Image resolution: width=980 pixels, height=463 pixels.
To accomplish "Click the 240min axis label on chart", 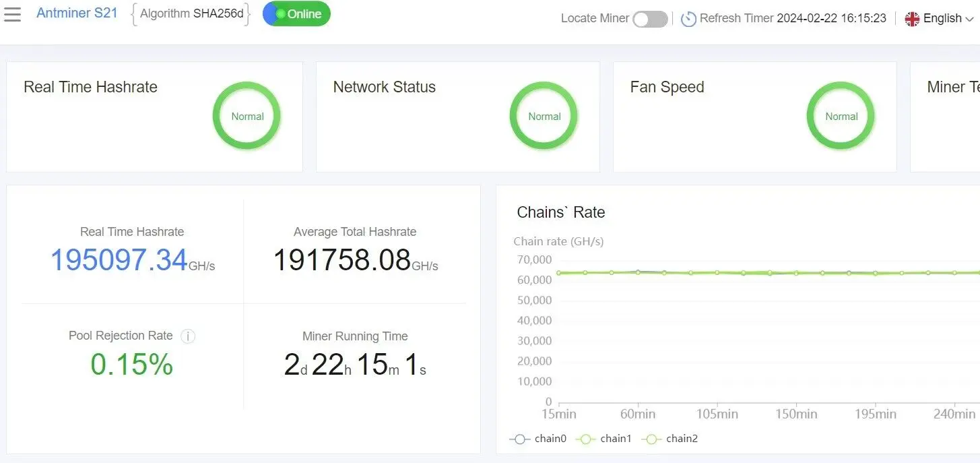I will (x=954, y=414).
